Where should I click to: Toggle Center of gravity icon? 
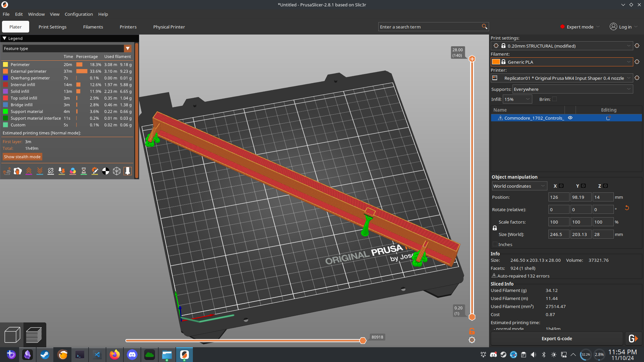pos(106,171)
